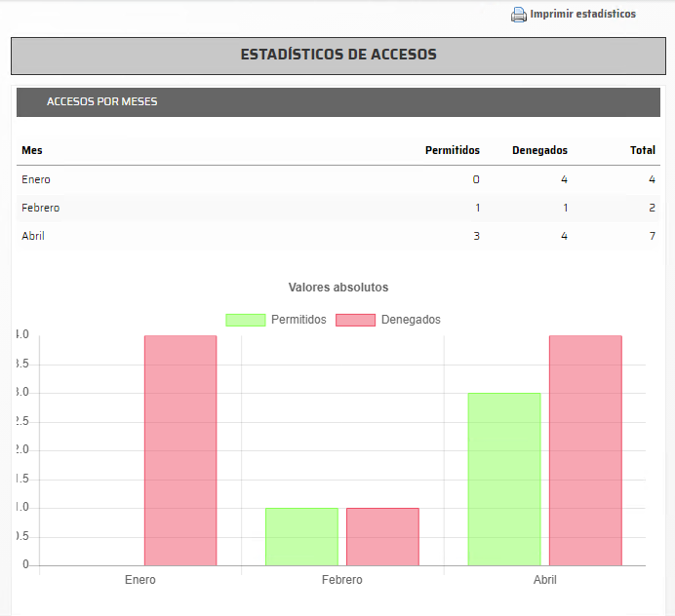
Task: Toggle the green Permitidos legend swatch
Action: tap(246, 320)
